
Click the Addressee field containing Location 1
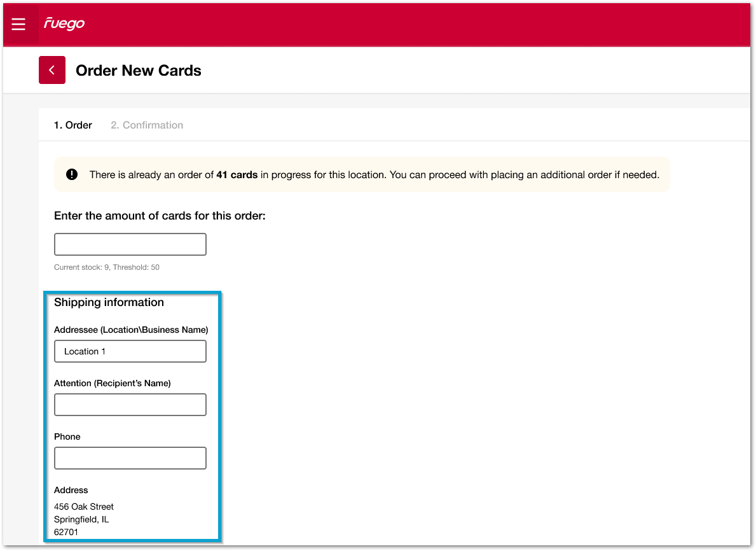[x=130, y=351]
